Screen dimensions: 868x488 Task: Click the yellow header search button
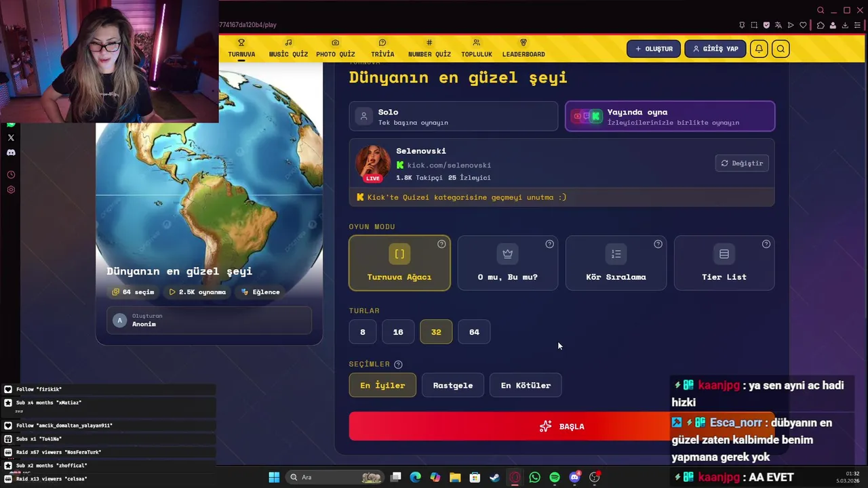(x=781, y=49)
